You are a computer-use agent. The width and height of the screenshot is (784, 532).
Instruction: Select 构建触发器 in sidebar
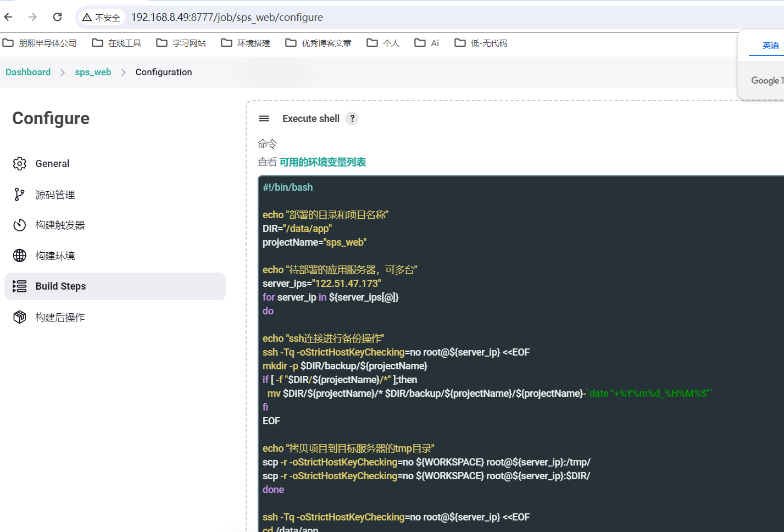[115, 225]
